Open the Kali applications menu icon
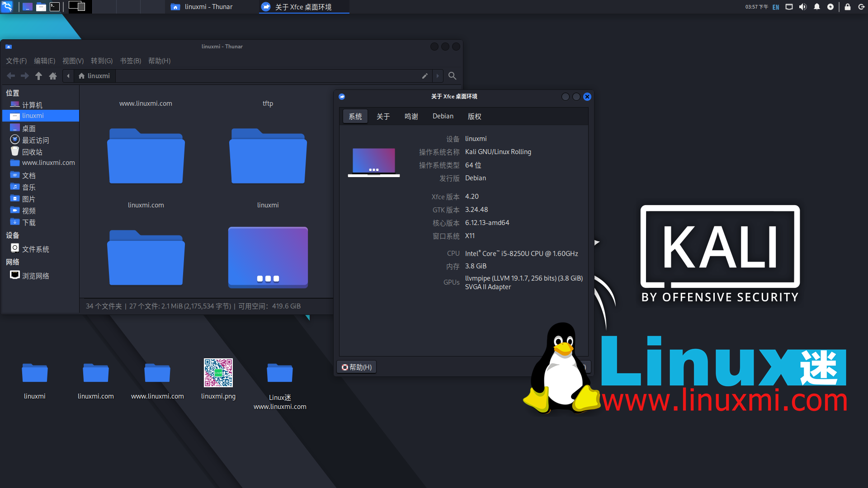Image resolution: width=868 pixels, height=488 pixels. coord(7,6)
